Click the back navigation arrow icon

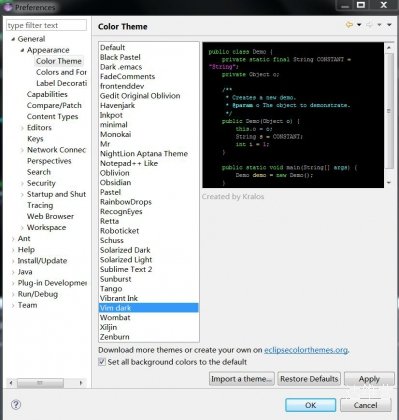coord(349,25)
